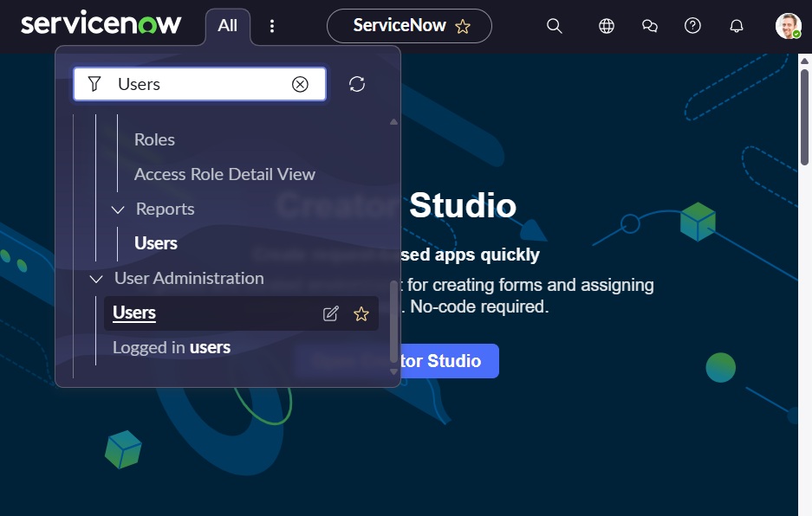The height and width of the screenshot is (516, 812).
Task: Click the refresh navigator icon
Action: pyautogui.click(x=357, y=84)
